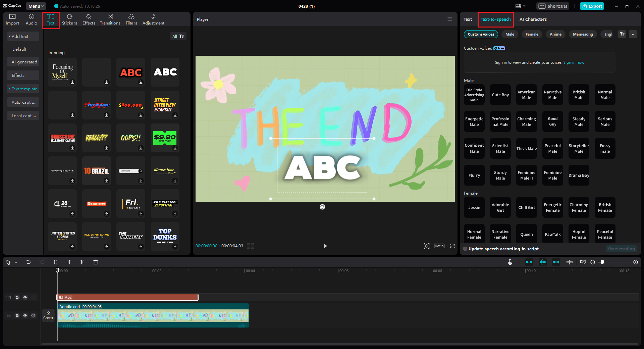Delete clip portion left of playhead

[x=69, y=262]
